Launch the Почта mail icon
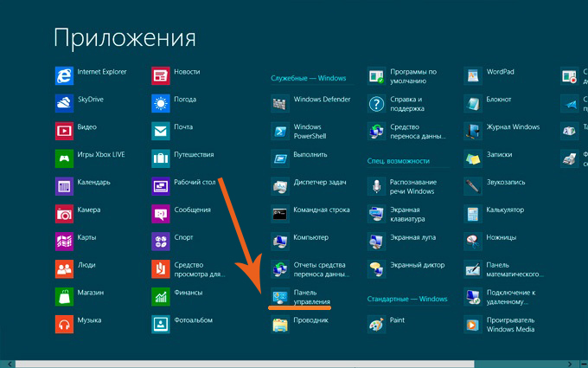588x368 pixels. click(161, 131)
